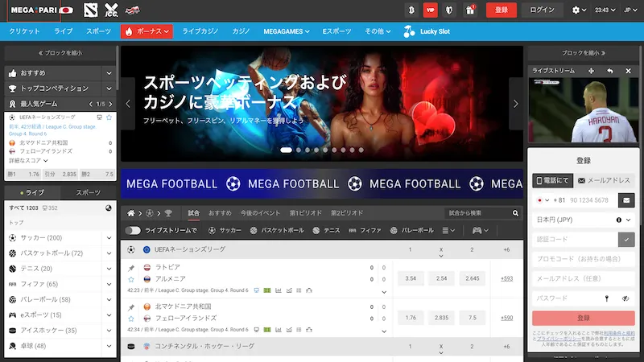This screenshot has width=644, height=362.
Task: Go to previous banner slide arrow
Action: tap(128, 104)
